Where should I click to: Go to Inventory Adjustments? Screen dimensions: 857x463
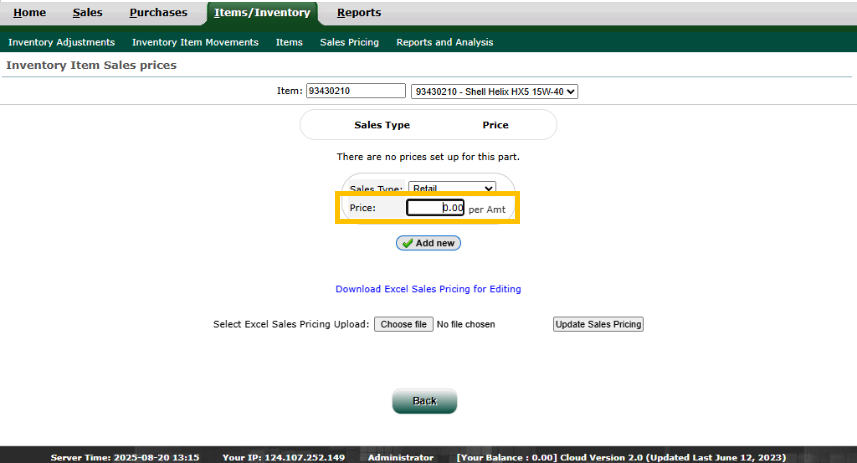click(62, 42)
